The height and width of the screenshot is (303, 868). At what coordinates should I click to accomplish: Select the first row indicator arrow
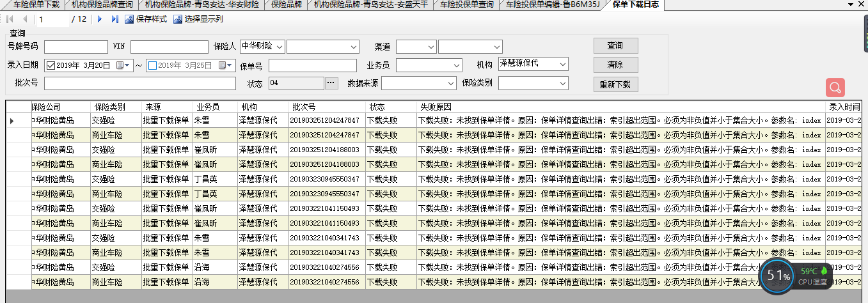point(12,120)
